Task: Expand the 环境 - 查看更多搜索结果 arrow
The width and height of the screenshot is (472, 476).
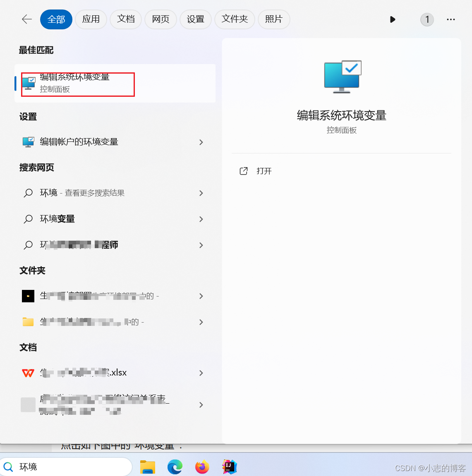Action: point(201,193)
